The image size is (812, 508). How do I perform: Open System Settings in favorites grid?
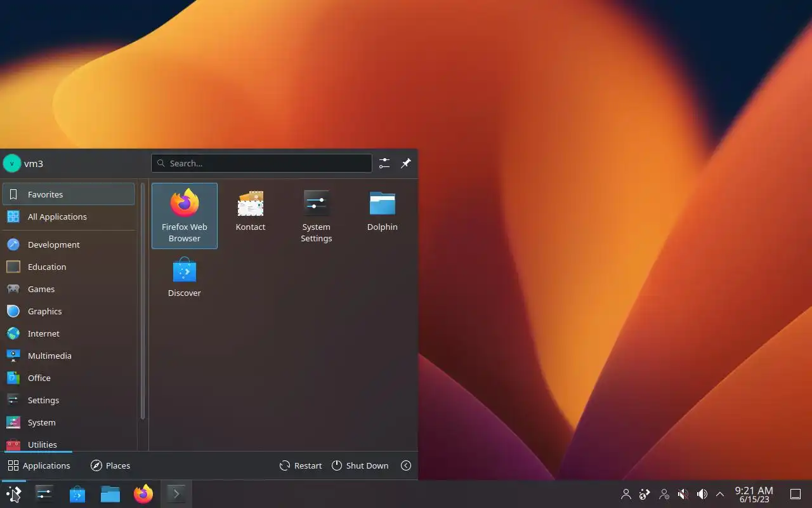(x=317, y=216)
